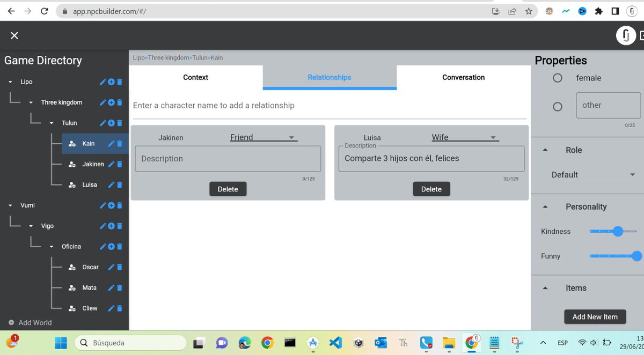Collapse the Lipo tree node
This screenshot has width=644, height=355.
coord(11,82)
